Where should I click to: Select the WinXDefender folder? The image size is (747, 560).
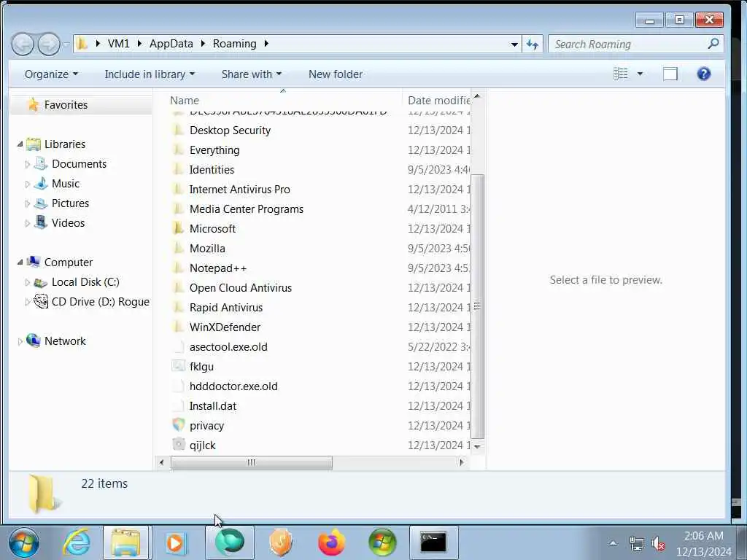pyautogui.click(x=225, y=327)
